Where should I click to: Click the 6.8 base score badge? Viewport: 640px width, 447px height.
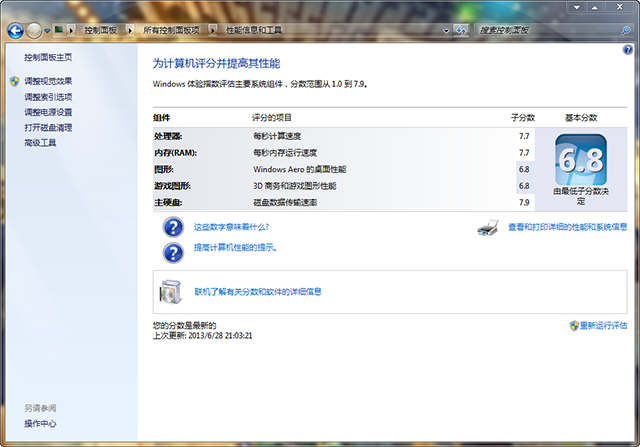(581, 160)
